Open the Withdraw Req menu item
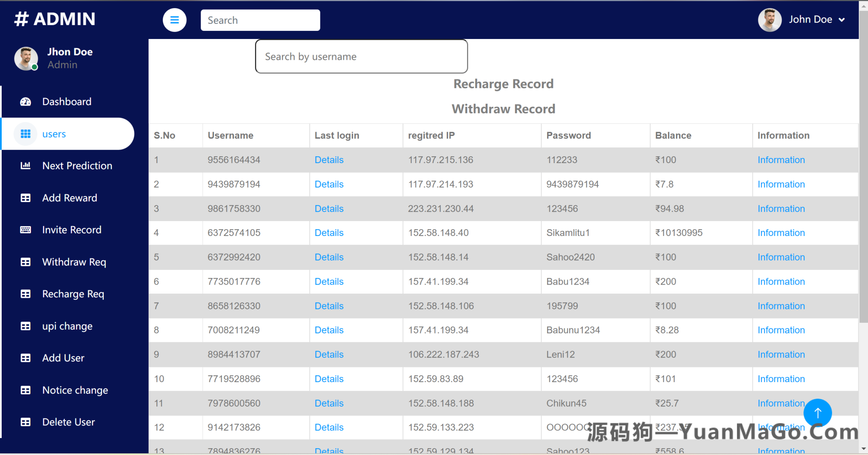The image size is (868, 455). (x=74, y=262)
